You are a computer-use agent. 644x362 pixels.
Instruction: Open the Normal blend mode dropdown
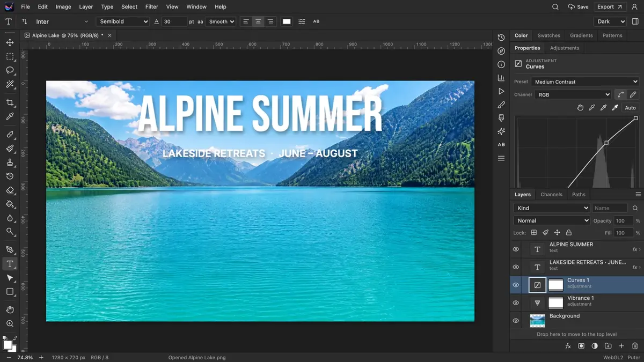tap(552, 220)
